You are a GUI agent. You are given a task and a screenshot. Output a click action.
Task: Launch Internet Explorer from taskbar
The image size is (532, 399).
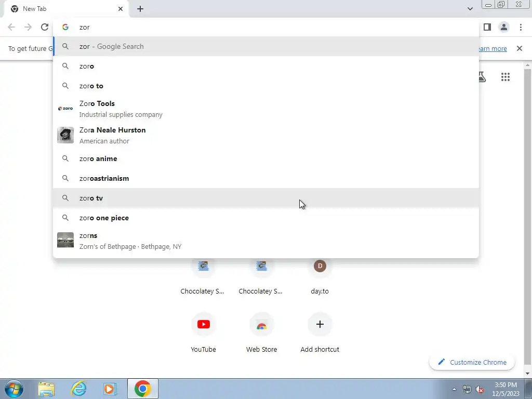(78, 389)
